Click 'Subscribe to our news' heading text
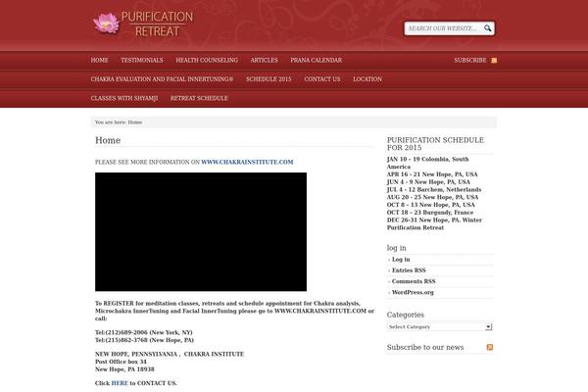Viewport: 588px width, 392px height. (x=425, y=347)
